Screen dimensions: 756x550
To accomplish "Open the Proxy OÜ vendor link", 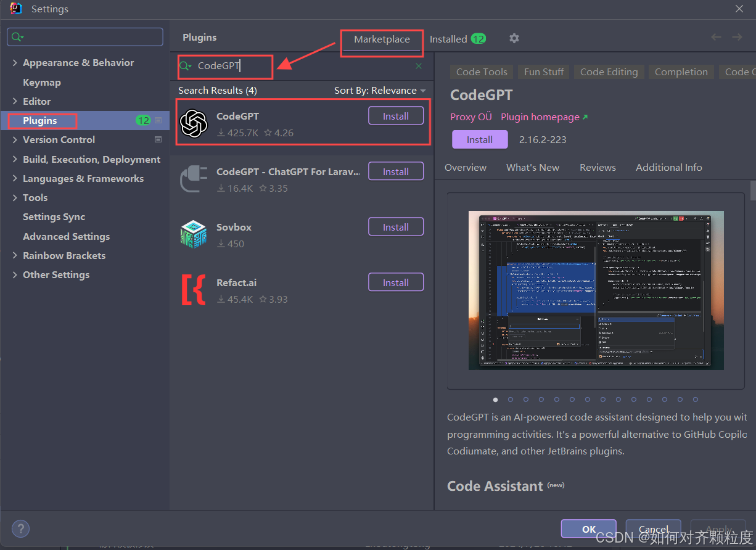I will click(471, 117).
